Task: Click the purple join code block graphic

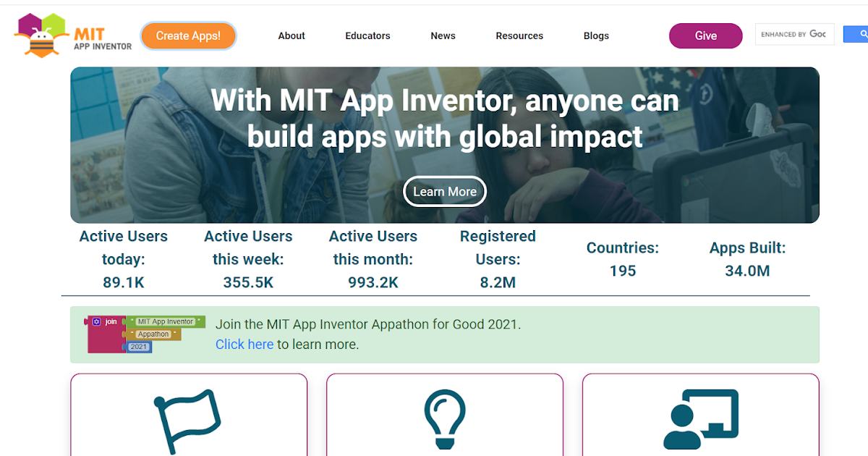Action: click(x=106, y=333)
